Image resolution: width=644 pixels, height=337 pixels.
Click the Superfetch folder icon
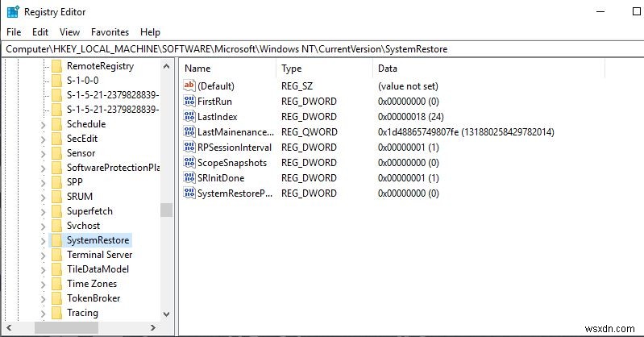pyautogui.click(x=56, y=211)
